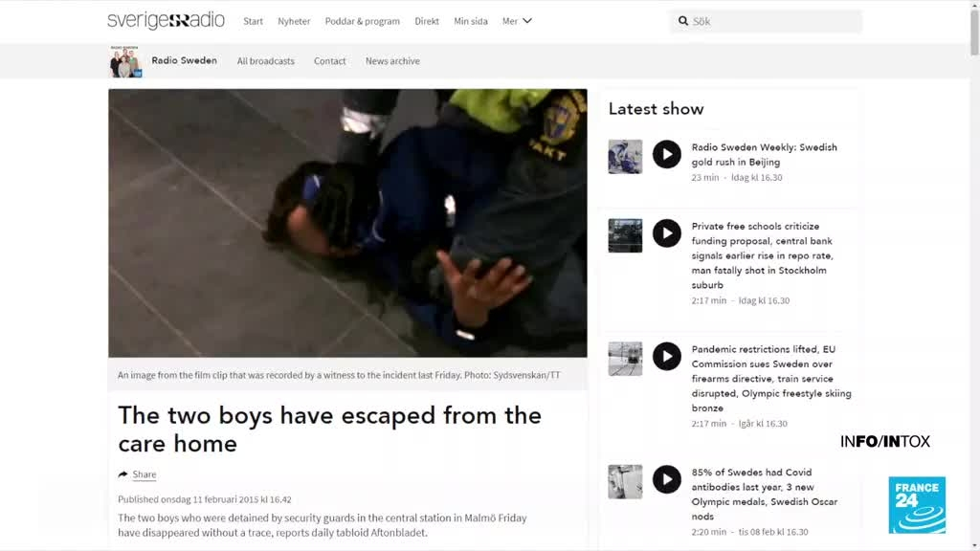Image resolution: width=980 pixels, height=551 pixels.
Task: Click the photo caption about Sydsvenskan/TT
Action: 339,375
